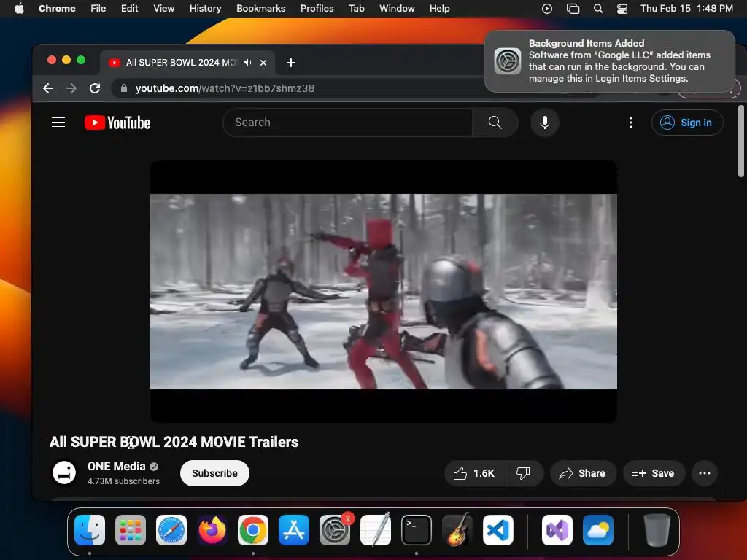Open the Bookmarks menu
This screenshot has height=560, width=747.
point(260,8)
